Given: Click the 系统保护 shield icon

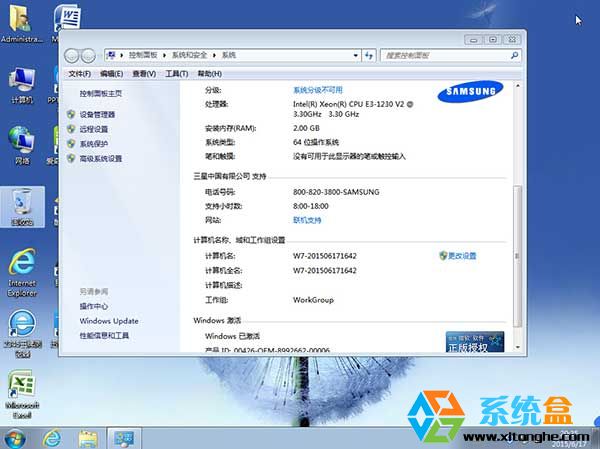Looking at the screenshot, I should click(71, 144).
